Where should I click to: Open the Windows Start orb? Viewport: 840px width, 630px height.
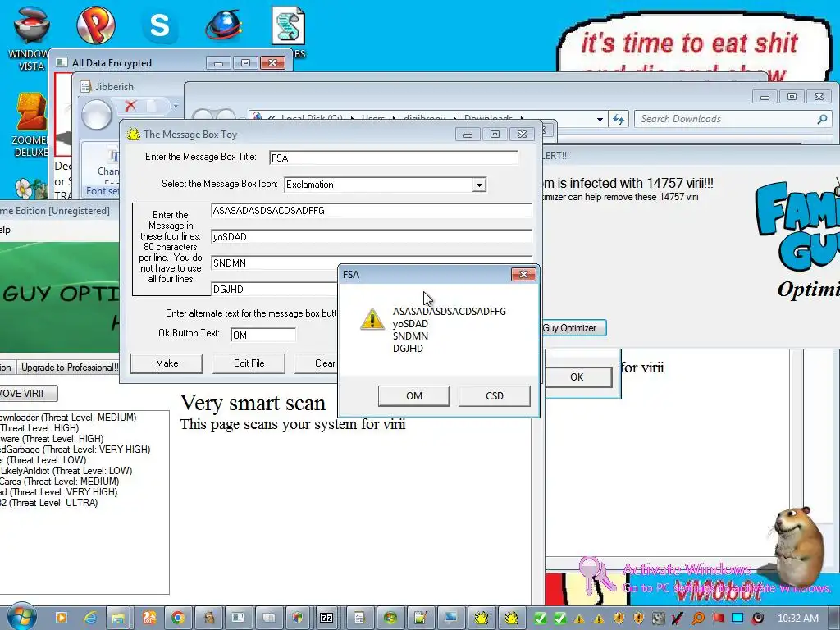[21, 617]
